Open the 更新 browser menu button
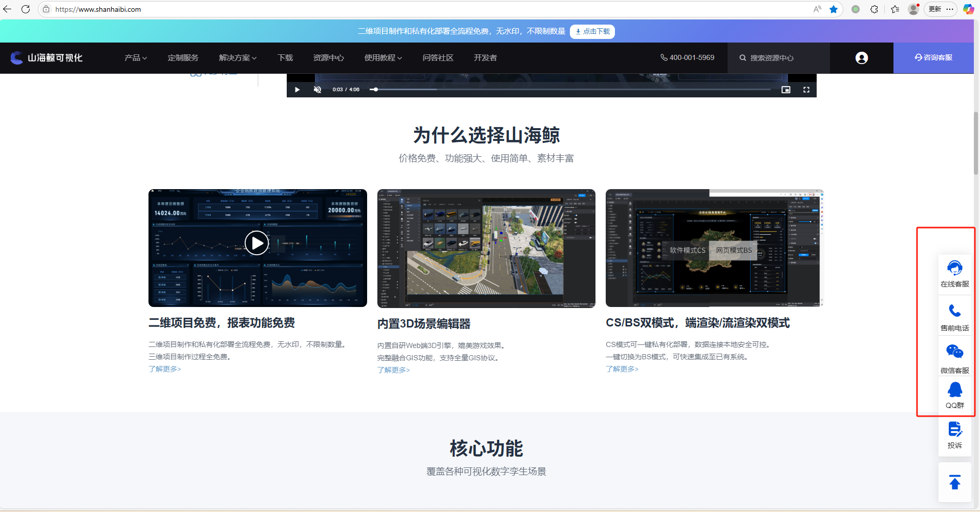 (x=941, y=9)
